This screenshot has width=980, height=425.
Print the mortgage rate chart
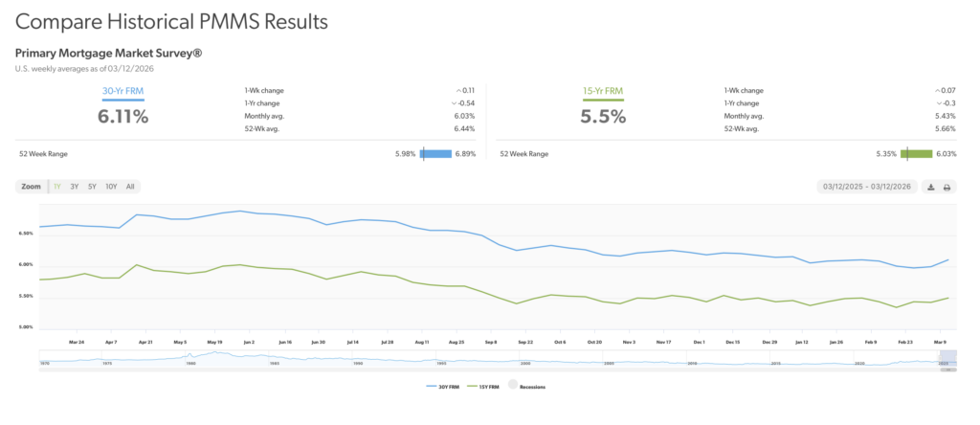pyautogui.click(x=947, y=187)
